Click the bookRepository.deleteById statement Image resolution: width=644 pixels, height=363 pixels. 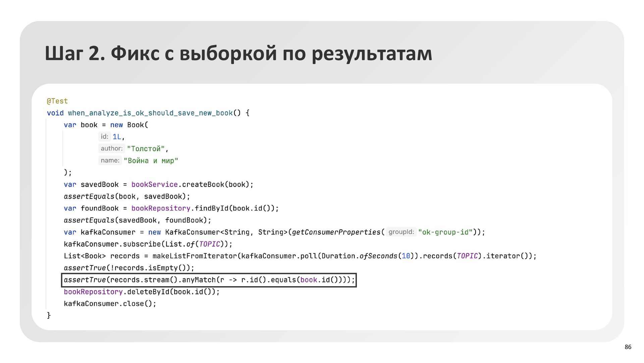[141, 292]
